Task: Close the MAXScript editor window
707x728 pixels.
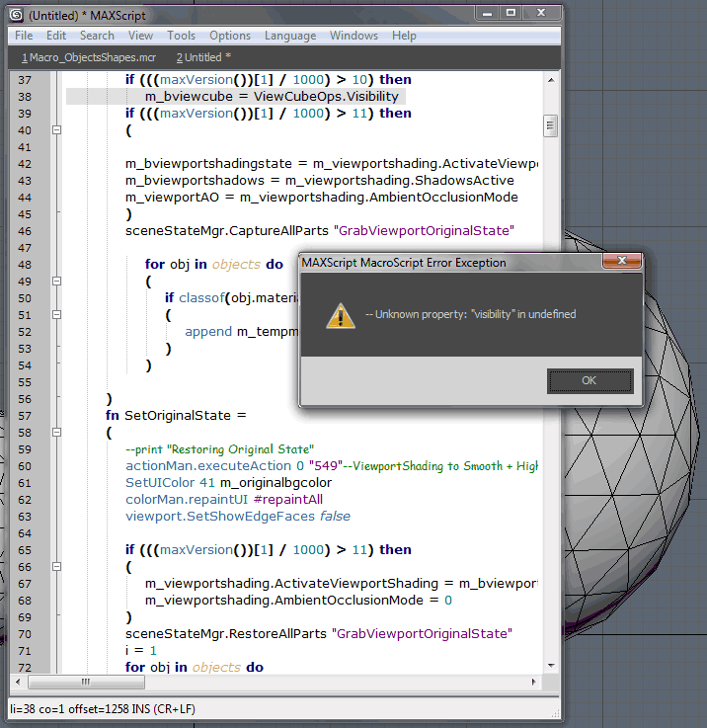Action: pyautogui.click(x=541, y=13)
